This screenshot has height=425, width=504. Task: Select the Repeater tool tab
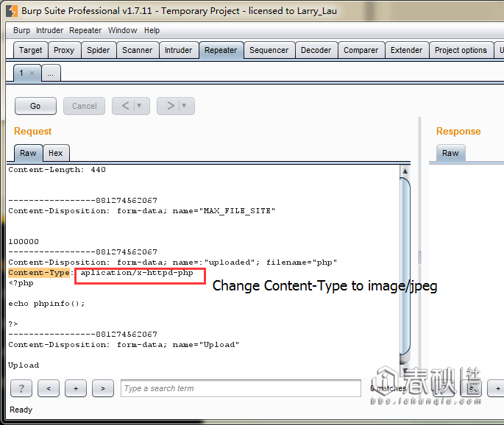click(221, 50)
